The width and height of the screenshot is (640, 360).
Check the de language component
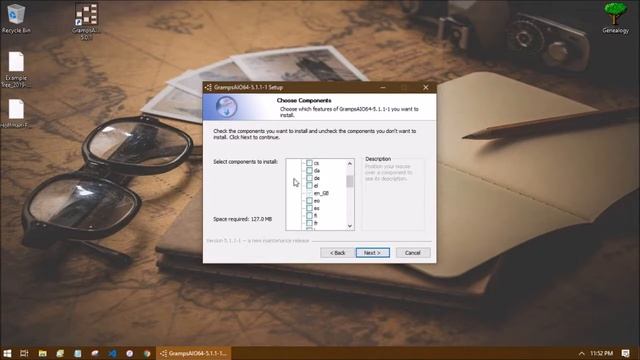coord(309,178)
